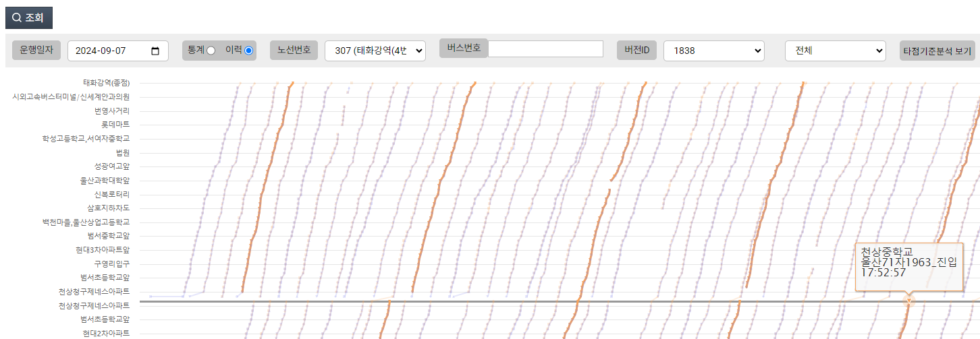980x339 pixels.
Task: Expand the 버전ID dropdown showing 1838
Action: [713, 51]
